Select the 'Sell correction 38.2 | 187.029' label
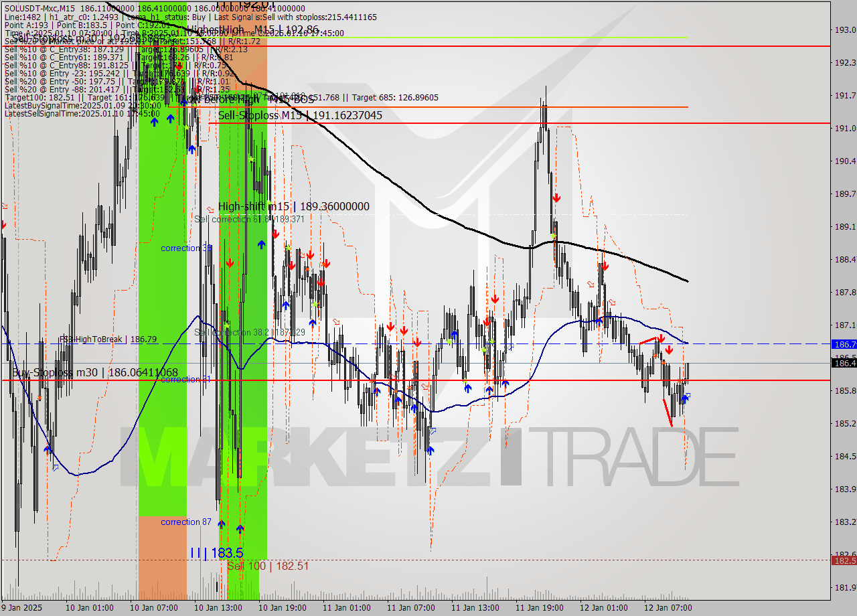The height and width of the screenshot is (616, 857). 249,332
